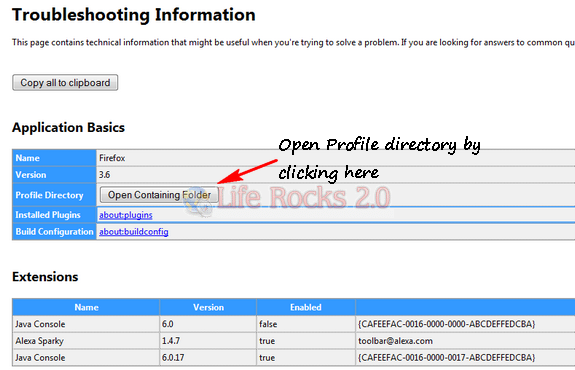Select the Extensions section heading

pos(45,276)
